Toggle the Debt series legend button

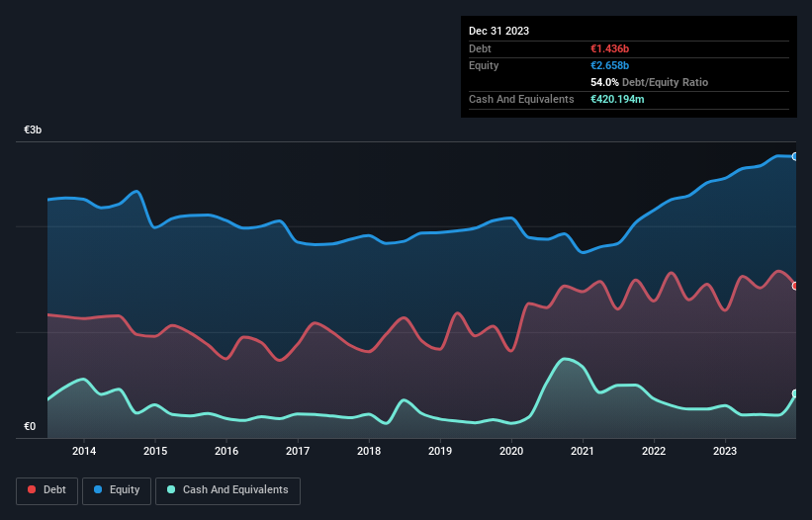click(47, 490)
